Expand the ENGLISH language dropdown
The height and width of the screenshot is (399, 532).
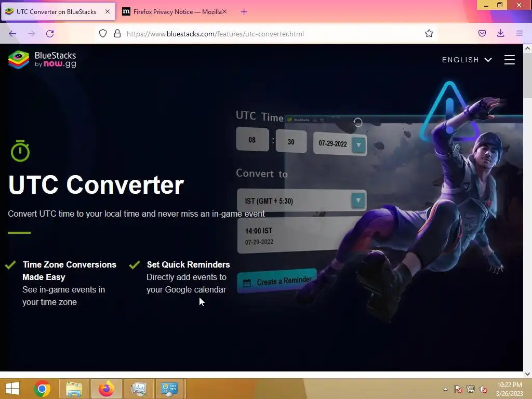tap(467, 60)
